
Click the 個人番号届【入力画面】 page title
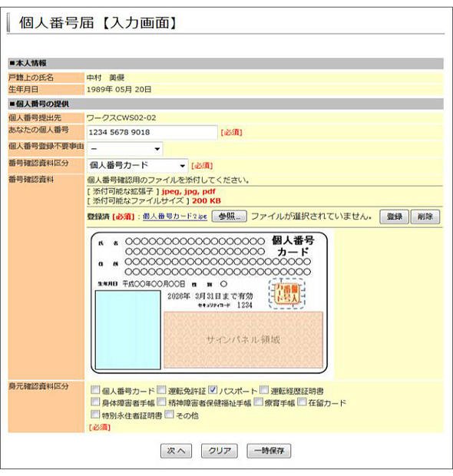point(98,23)
